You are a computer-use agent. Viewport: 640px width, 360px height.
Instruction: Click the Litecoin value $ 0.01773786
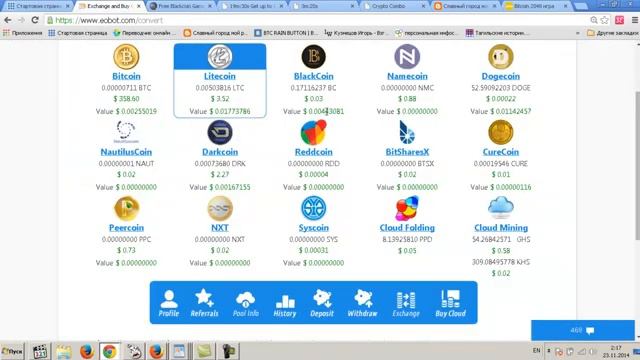(230, 111)
